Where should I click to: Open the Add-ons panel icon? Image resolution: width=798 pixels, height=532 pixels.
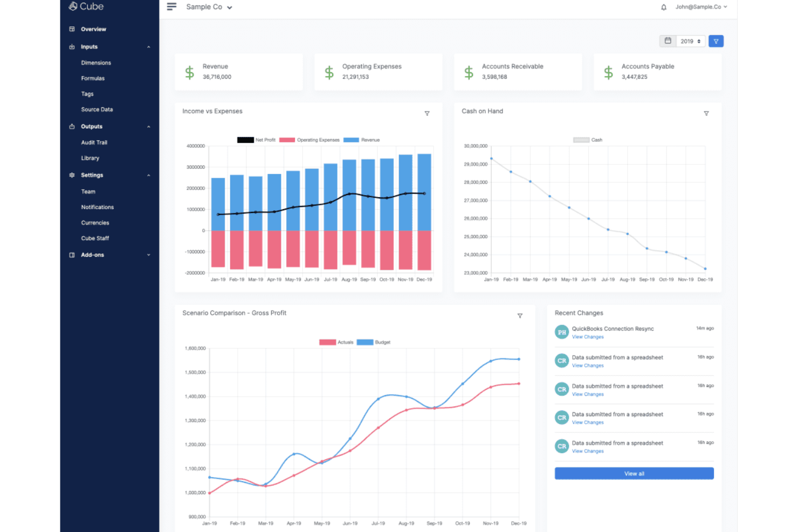coord(72,254)
